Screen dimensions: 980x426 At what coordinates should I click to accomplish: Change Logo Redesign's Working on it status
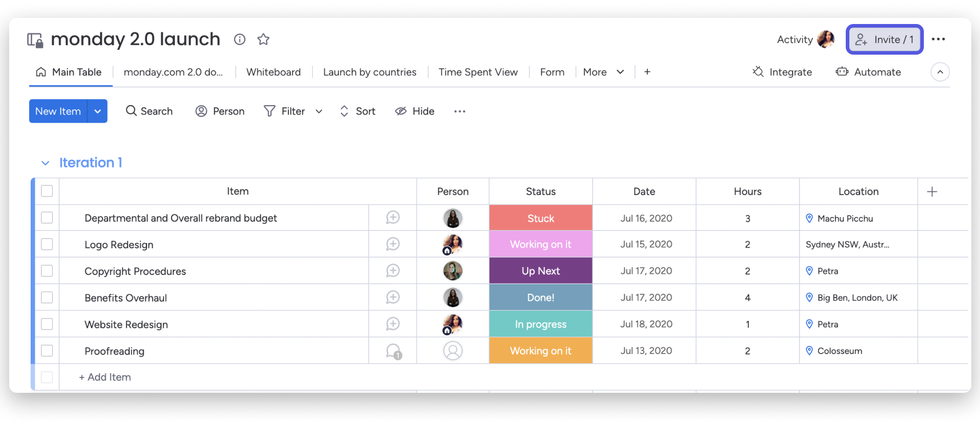click(541, 244)
